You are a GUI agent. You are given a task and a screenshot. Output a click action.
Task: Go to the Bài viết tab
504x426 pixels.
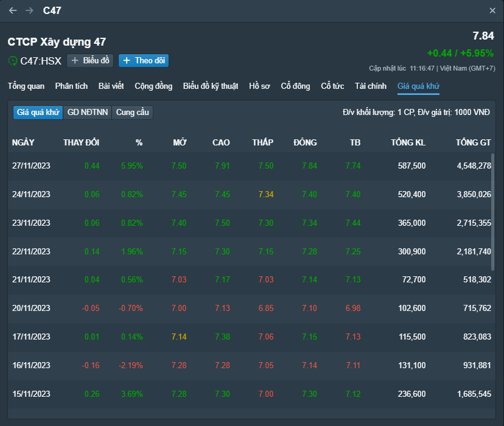point(111,86)
